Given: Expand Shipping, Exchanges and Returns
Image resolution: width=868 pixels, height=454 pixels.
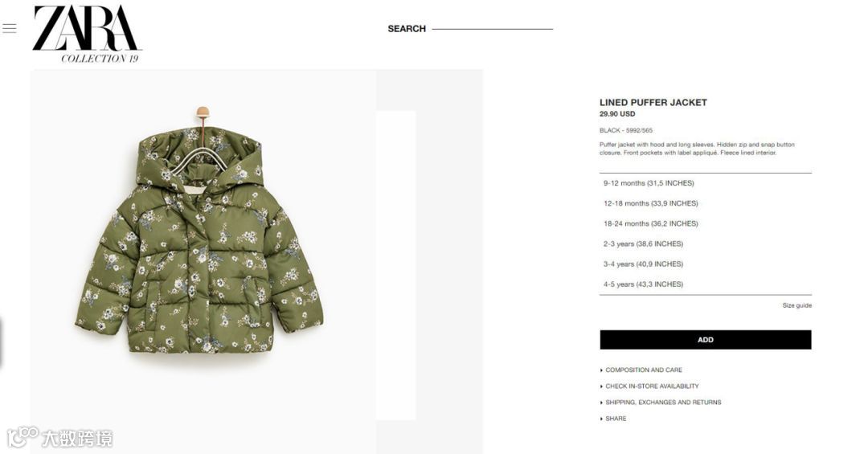Looking at the screenshot, I should coord(661,403).
